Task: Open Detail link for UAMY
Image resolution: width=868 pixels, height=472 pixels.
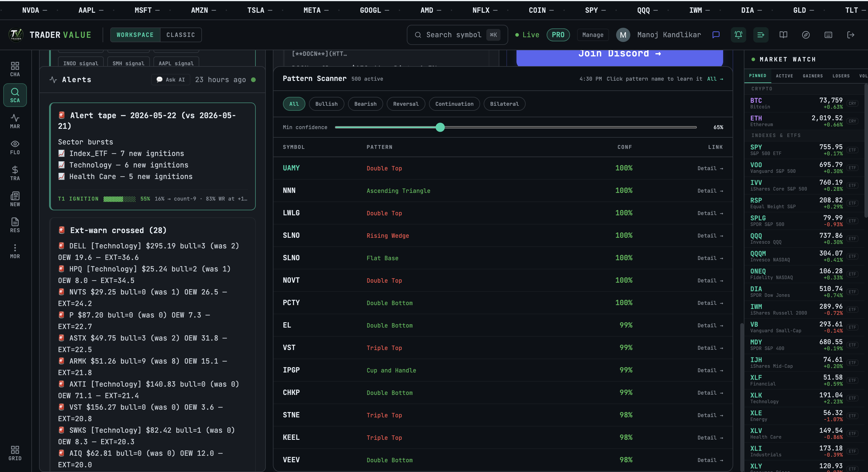Action: click(x=710, y=168)
